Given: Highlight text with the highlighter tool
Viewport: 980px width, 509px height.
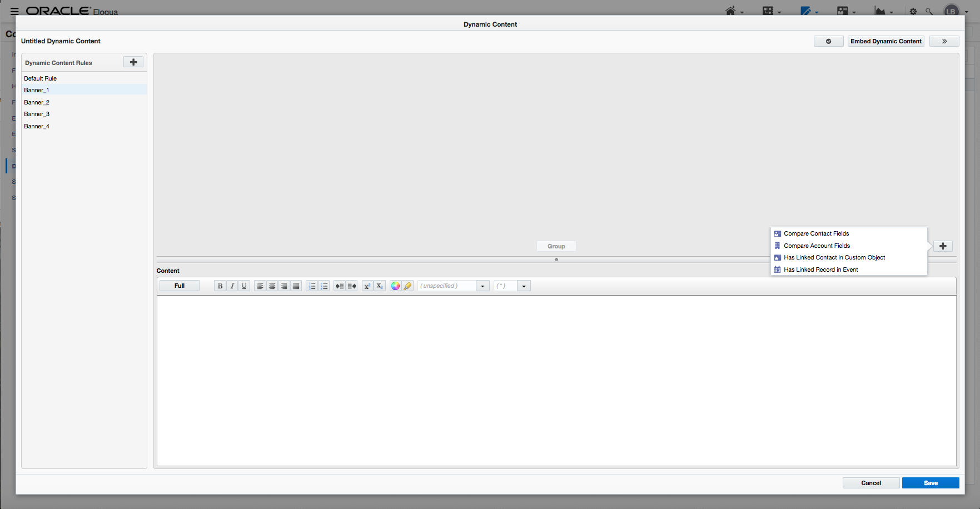Looking at the screenshot, I should click(407, 286).
